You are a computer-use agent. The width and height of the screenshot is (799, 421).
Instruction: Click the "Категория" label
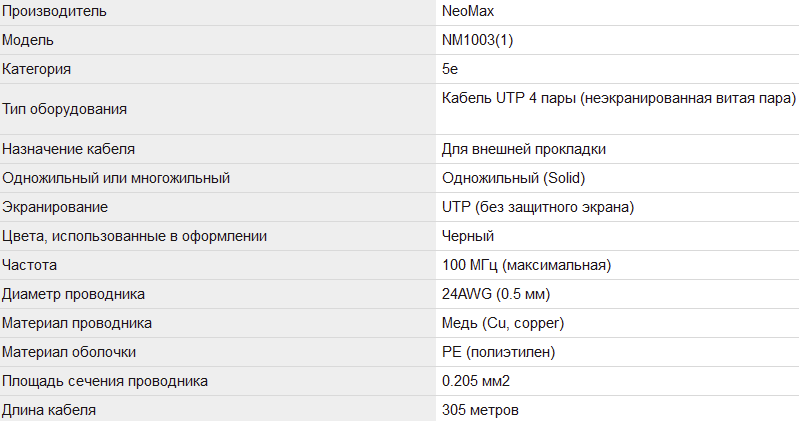click(x=37, y=70)
